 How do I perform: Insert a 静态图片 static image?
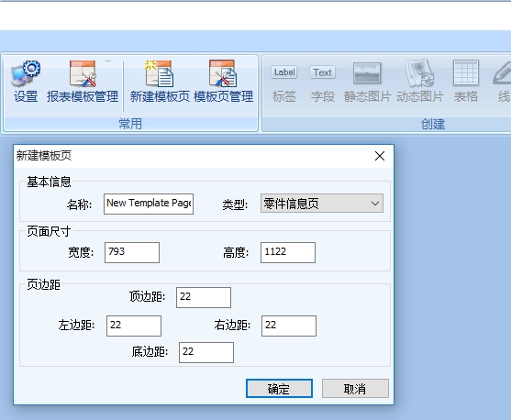[367, 81]
